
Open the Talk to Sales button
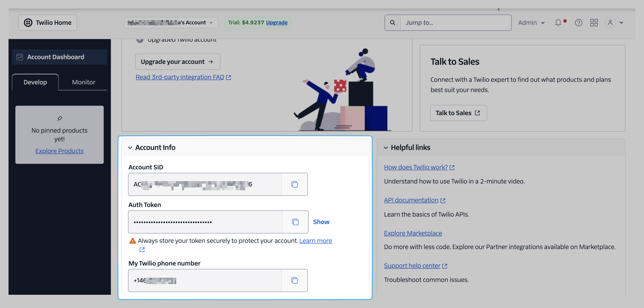coord(458,113)
